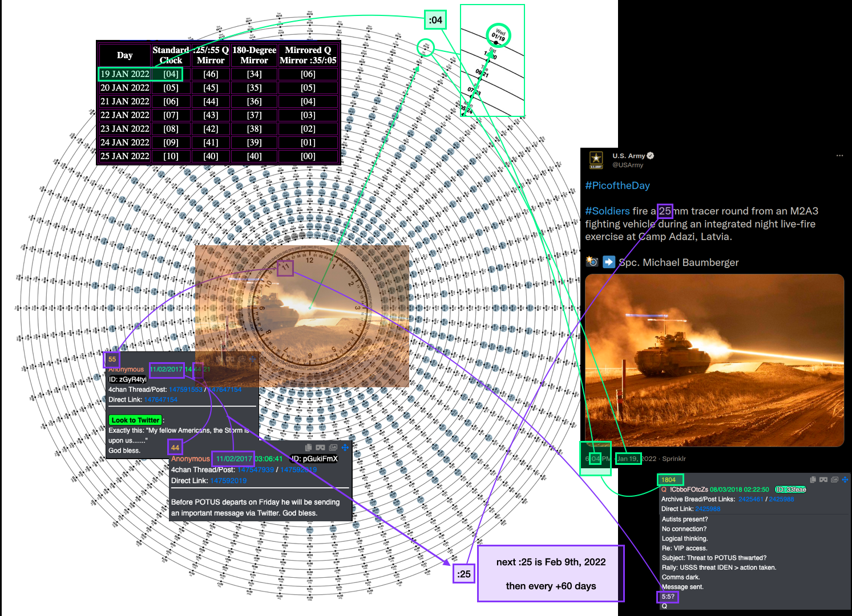Click the copy icon on post 44

tap(309, 448)
